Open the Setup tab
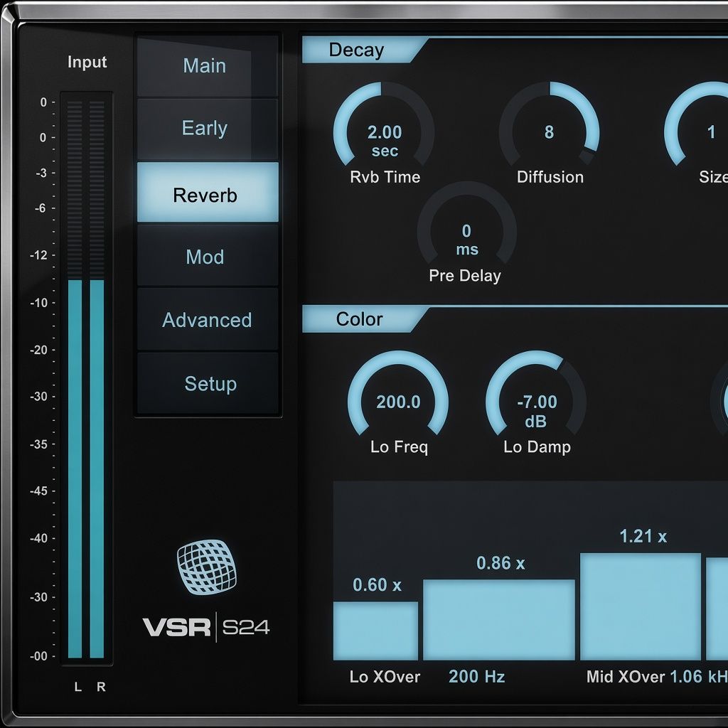The width and height of the screenshot is (728, 728). (x=208, y=383)
